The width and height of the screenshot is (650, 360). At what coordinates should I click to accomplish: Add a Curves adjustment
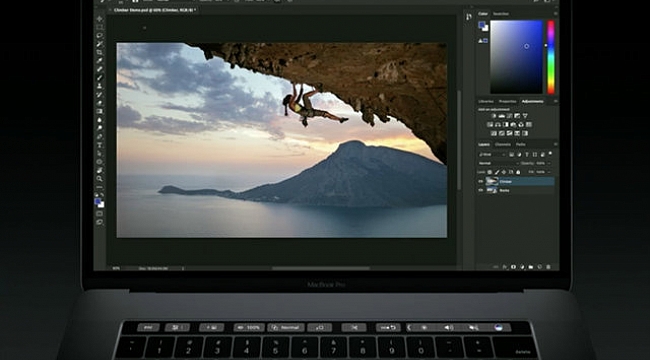point(509,116)
